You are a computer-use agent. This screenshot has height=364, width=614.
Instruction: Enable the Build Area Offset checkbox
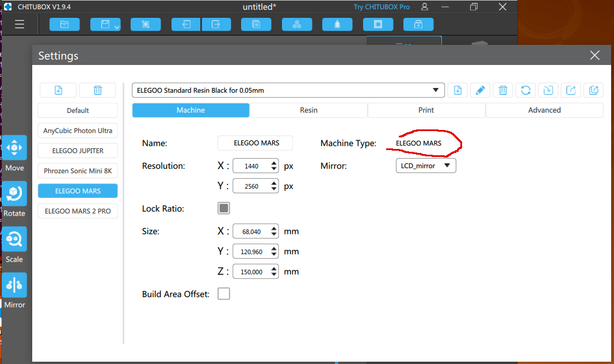[224, 293]
